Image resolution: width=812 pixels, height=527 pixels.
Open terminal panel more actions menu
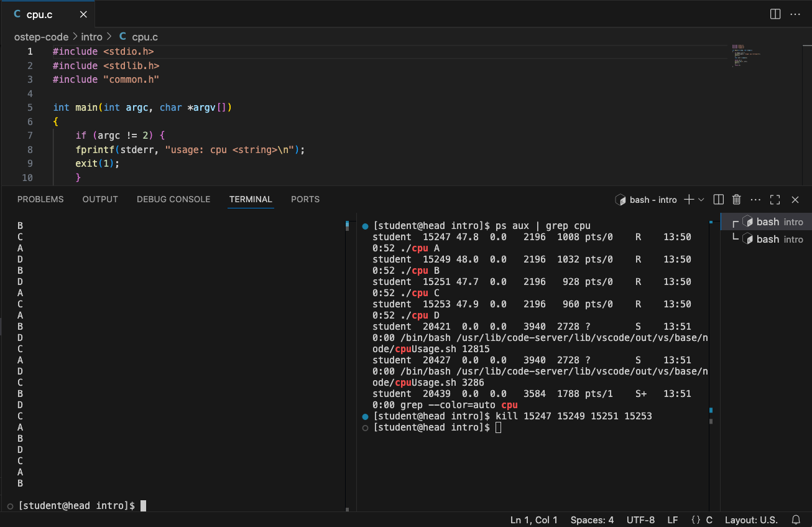[x=755, y=200]
